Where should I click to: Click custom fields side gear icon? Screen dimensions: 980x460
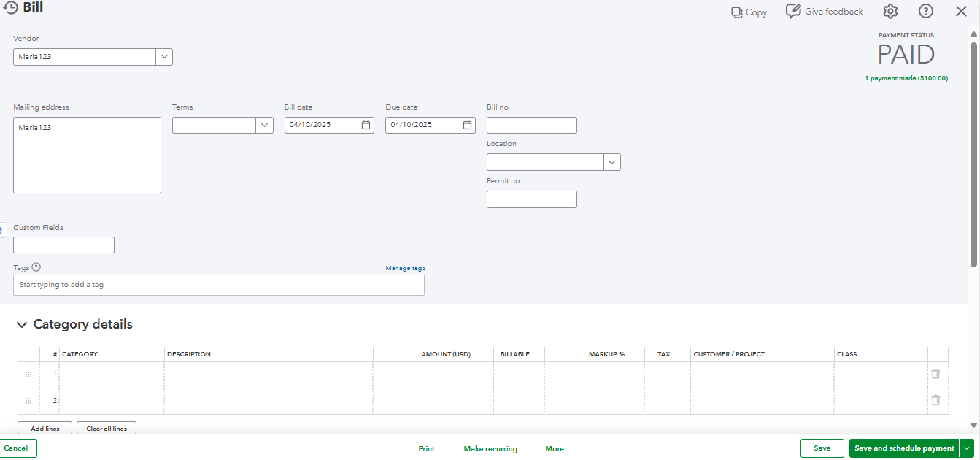coord(3,229)
